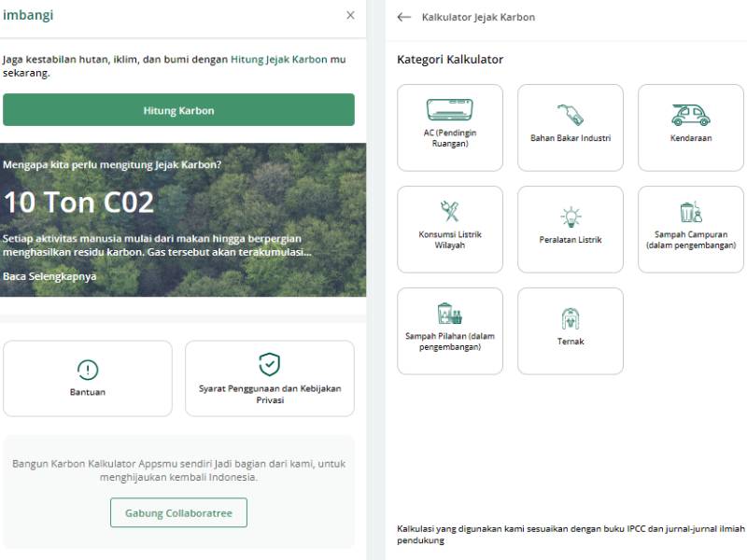The width and height of the screenshot is (747, 560).
Task: Select the AC air conditioner icon
Action: click(450, 110)
